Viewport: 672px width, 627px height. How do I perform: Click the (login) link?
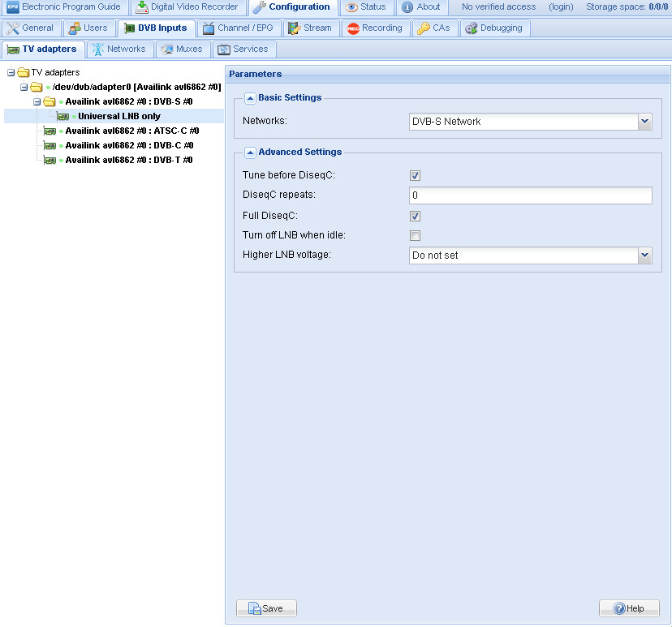click(561, 6)
